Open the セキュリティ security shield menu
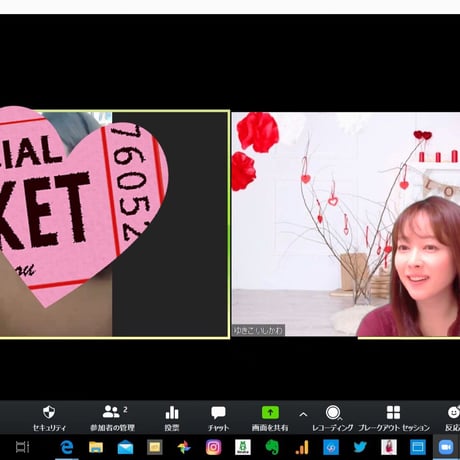The image size is (460, 460). pos(49,418)
